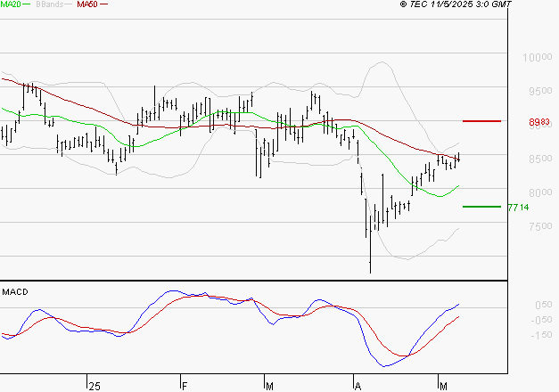Click the green 7714 support line marker

pos(481,206)
